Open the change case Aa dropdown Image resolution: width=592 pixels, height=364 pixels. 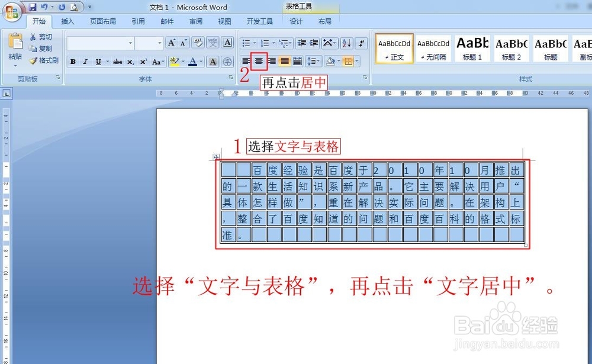[158, 62]
